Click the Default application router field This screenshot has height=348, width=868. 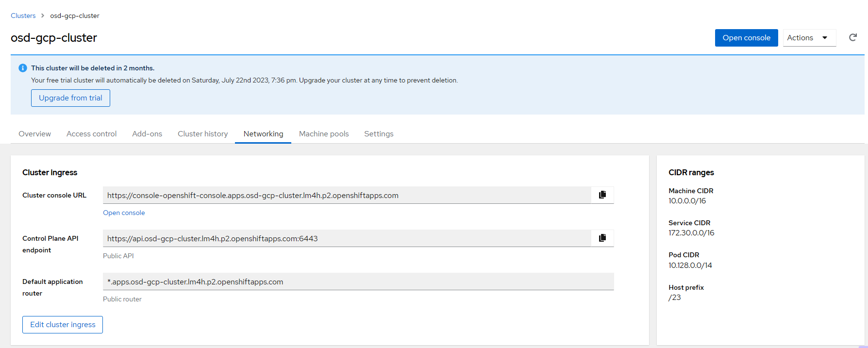[x=358, y=282]
